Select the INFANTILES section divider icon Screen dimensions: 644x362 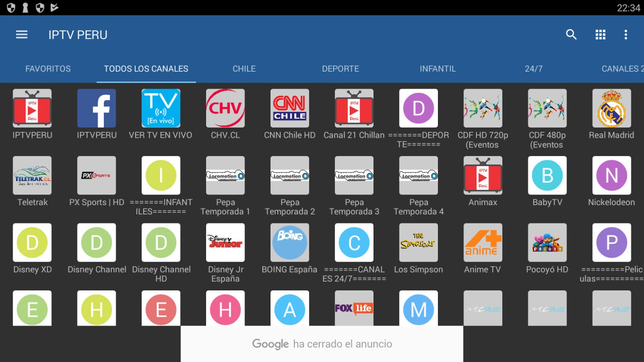pos(161,175)
